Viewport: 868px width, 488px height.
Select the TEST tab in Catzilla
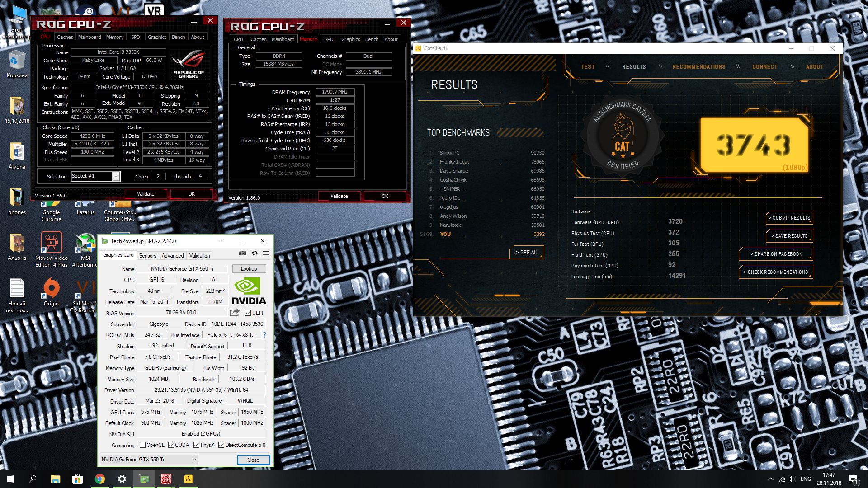click(588, 67)
